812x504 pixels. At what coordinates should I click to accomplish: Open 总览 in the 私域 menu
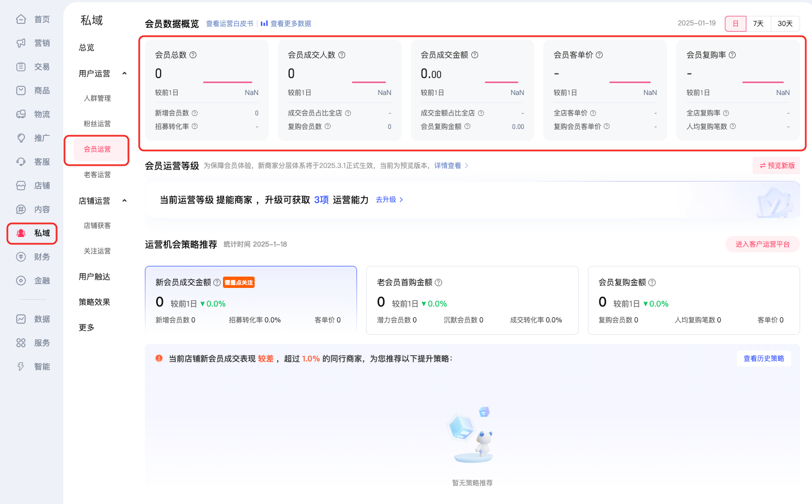(87, 48)
